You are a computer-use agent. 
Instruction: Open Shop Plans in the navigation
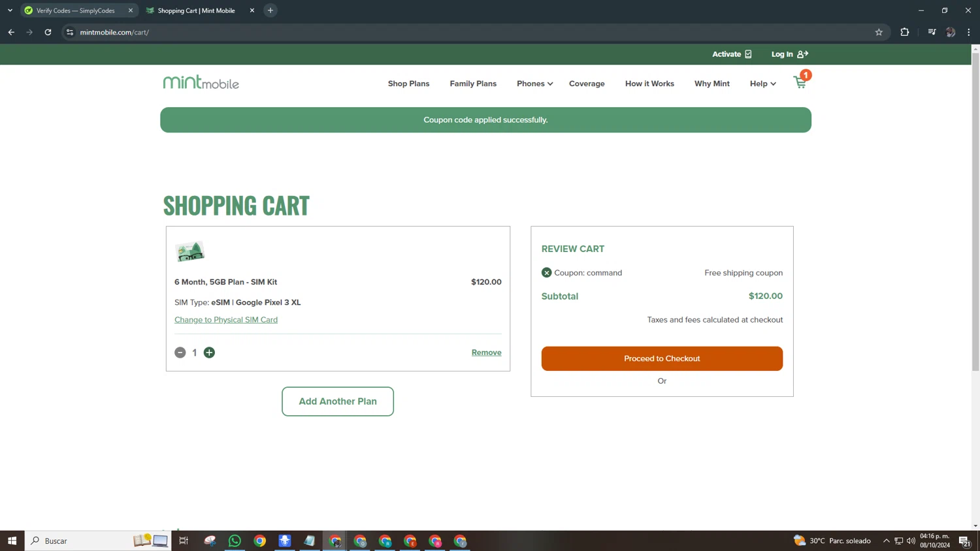[x=408, y=84]
